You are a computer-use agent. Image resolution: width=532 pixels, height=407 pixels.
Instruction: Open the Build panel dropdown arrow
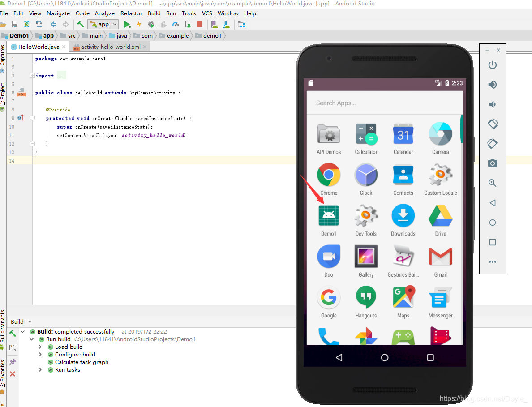(x=30, y=322)
